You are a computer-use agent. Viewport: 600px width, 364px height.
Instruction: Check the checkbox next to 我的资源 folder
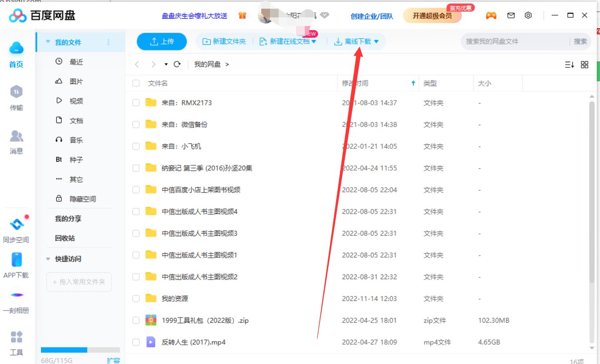point(135,298)
